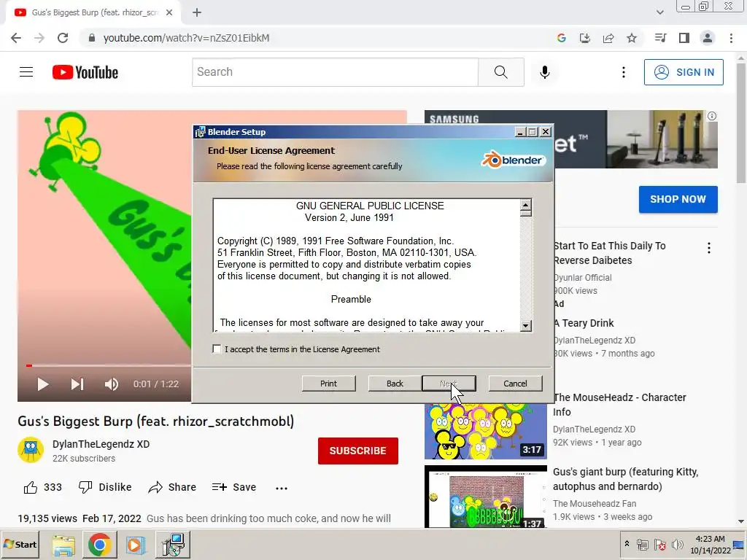Dislike the video

105,487
